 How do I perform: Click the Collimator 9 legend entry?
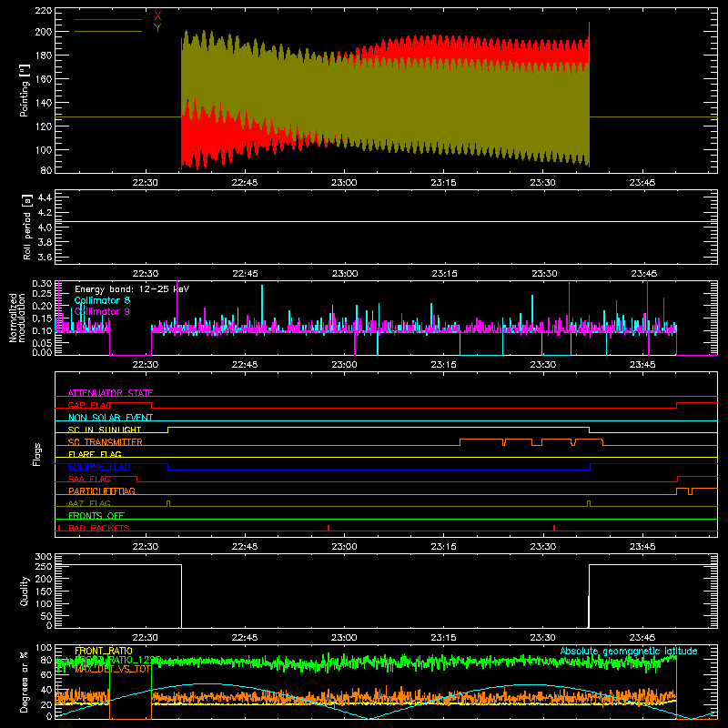pos(102,311)
